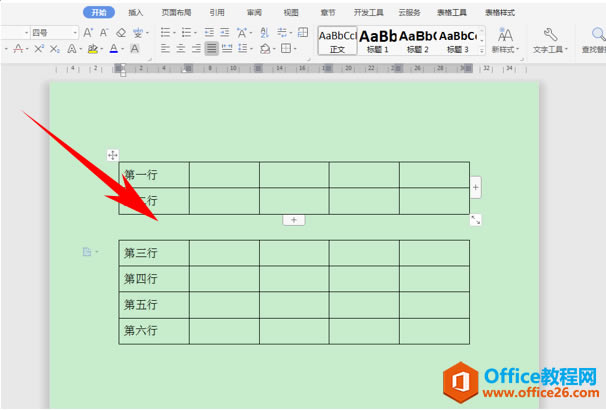Viewport: 606px width, 410px height.
Task: Click the increase font size icon
Action: click(89, 33)
